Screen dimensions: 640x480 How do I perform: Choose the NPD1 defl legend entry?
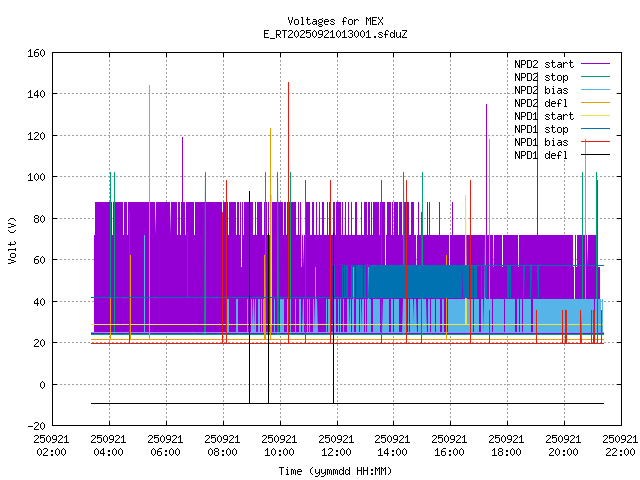[541, 155]
